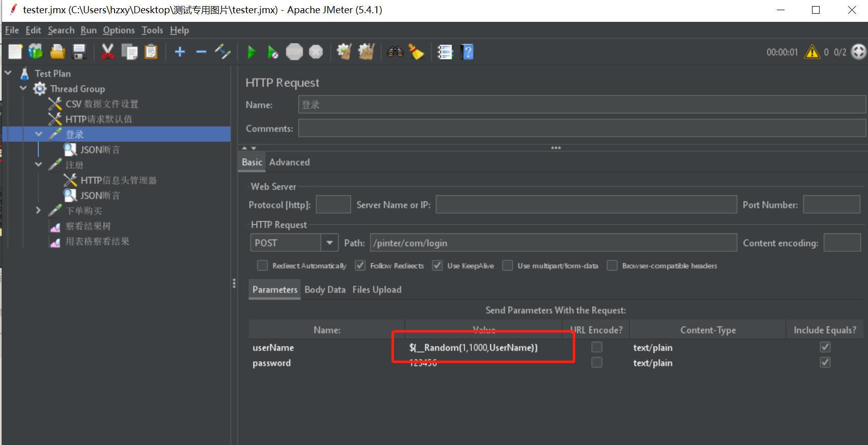Viewport: 868px width, 445px height.
Task: Open the Function Helper dialog icon
Action: 445,52
